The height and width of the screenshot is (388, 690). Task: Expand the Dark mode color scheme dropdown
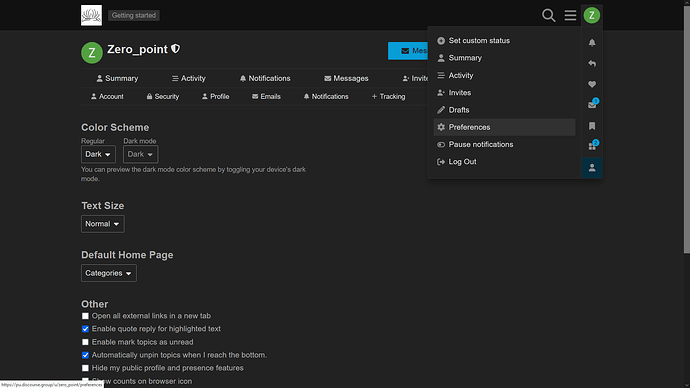[x=140, y=154]
